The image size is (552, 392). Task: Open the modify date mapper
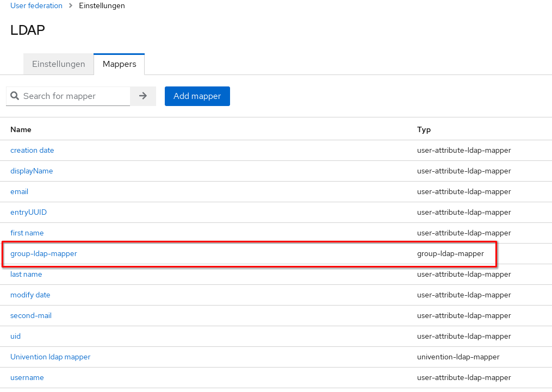[x=30, y=295]
